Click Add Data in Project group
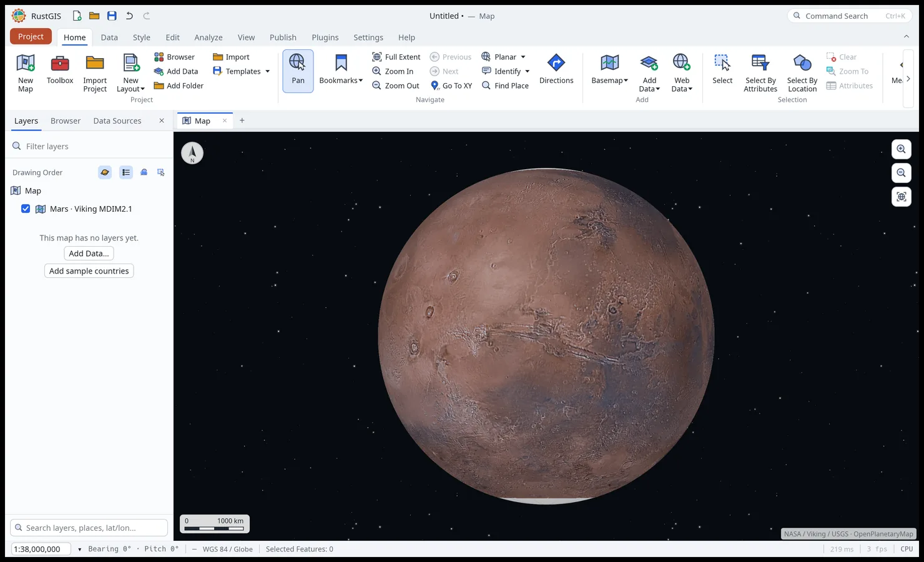The image size is (924, 562). [176, 71]
